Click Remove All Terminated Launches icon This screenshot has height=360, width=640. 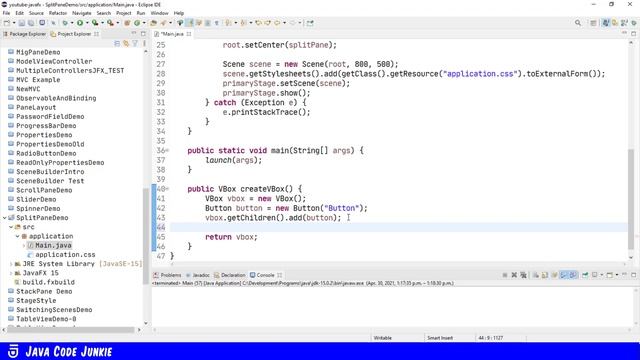tap(523, 275)
